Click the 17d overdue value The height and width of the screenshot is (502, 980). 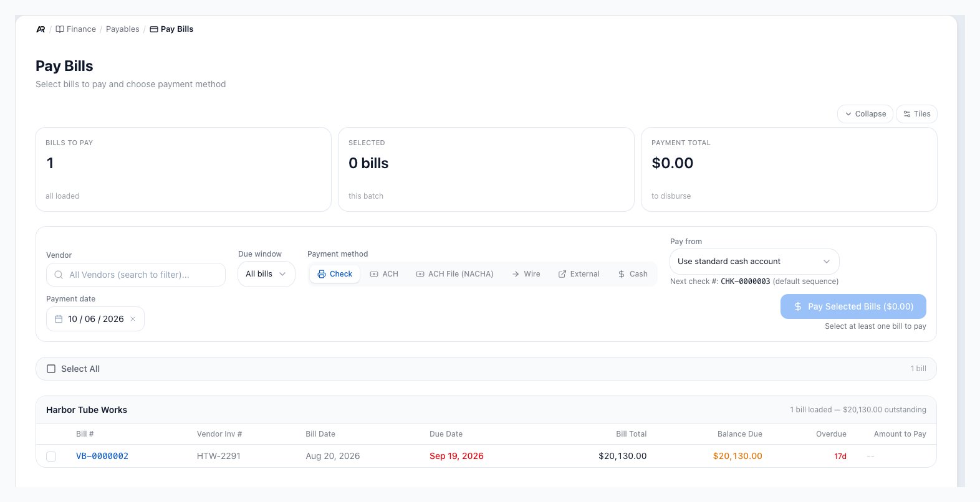click(840, 457)
